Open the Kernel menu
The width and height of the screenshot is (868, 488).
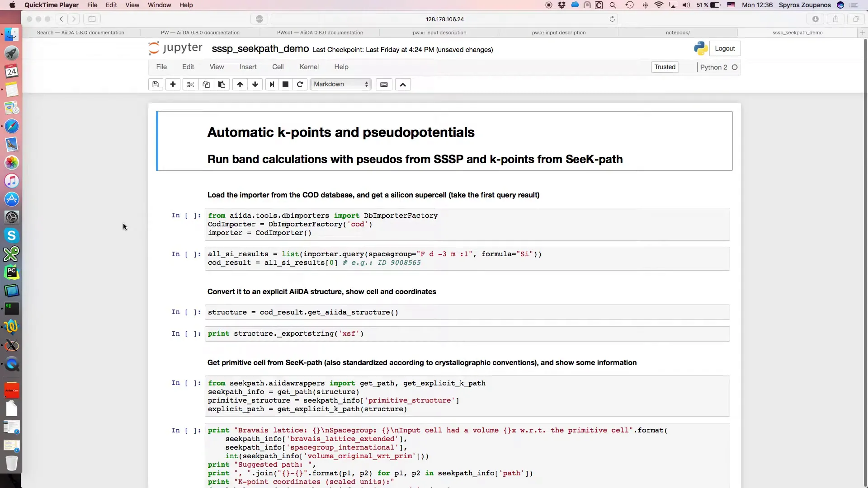pyautogui.click(x=309, y=67)
